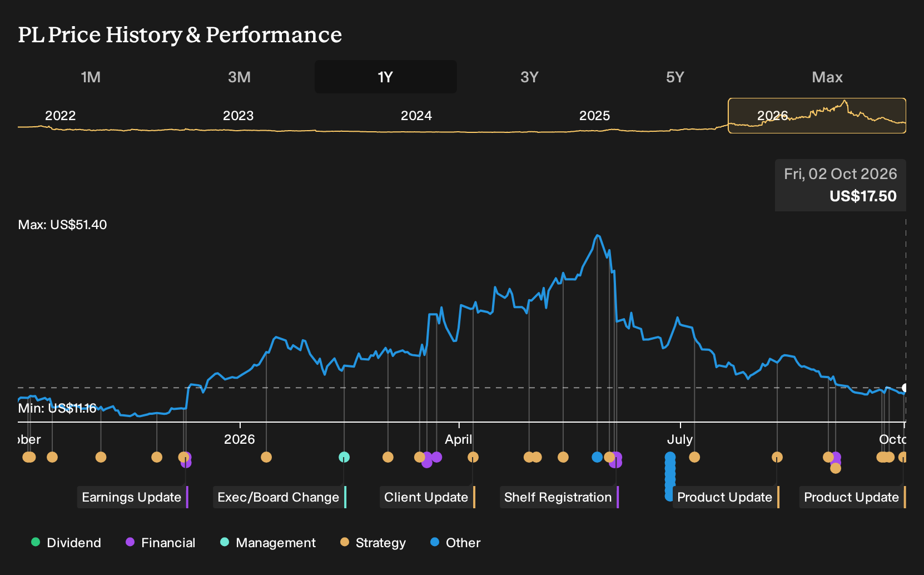Jump to 2023 in the overview timeline
The width and height of the screenshot is (924, 575).
[x=238, y=116]
